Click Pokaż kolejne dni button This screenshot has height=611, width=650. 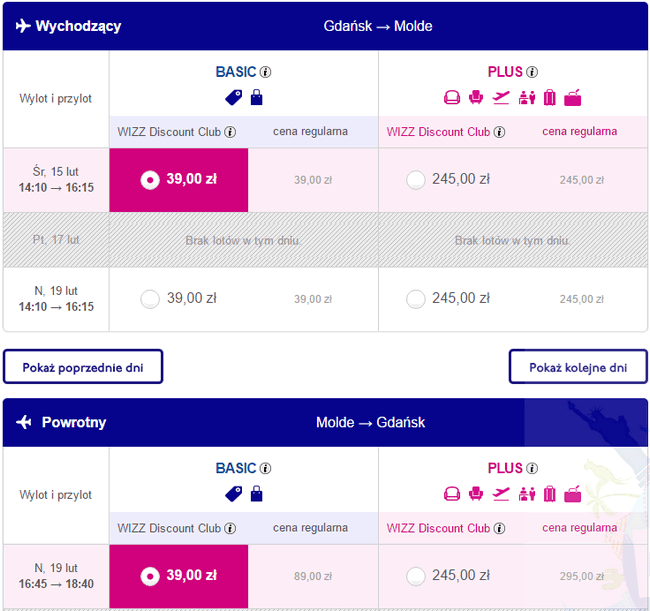pos(578,367)
